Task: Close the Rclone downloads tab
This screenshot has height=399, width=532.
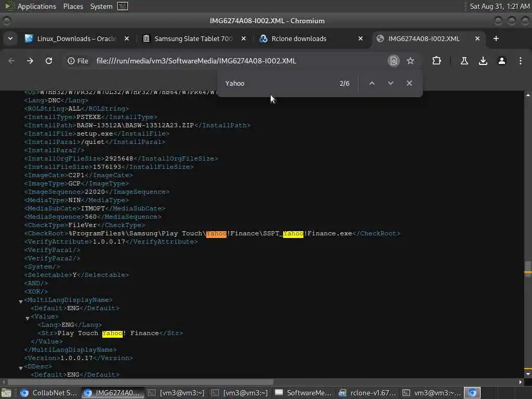Action: click(x=361, y=38)
